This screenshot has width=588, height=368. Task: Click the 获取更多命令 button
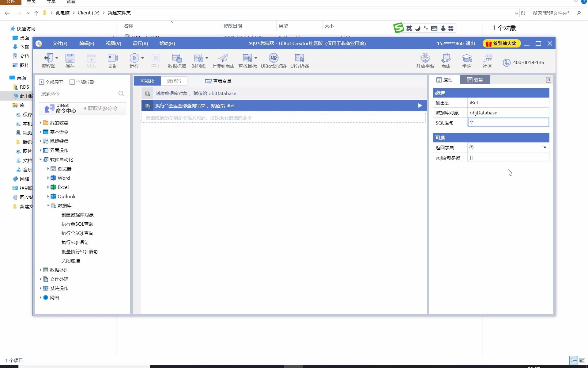pyautogui.click(x=101, y=108)
